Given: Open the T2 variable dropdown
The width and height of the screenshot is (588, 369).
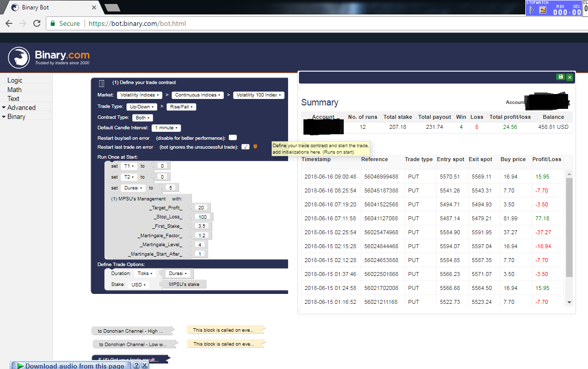Looking at the screenshot, I should (129, 177).
